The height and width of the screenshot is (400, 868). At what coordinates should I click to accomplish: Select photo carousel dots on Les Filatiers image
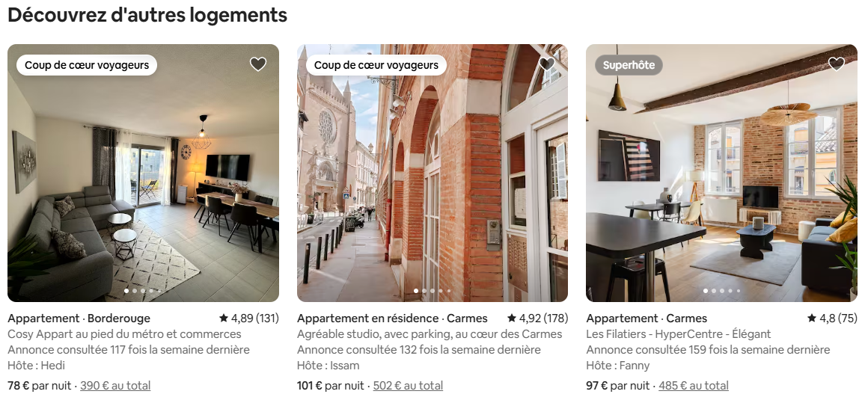pyautogui.click(x=722, y=290)
